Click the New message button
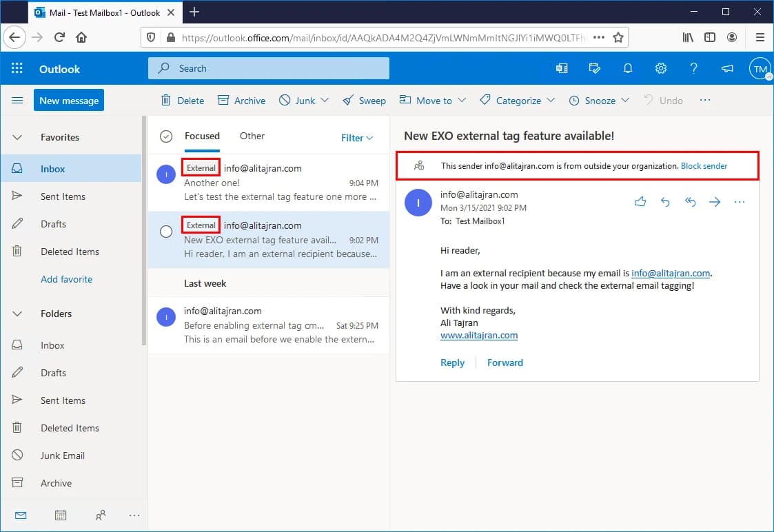The height and width of the screenshot is (532, 774). (68, 100)
